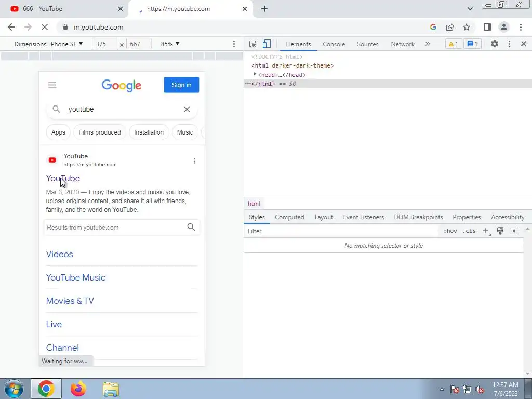Stop loading the page
Screen dimensions: 532x399
click(45, 27)
